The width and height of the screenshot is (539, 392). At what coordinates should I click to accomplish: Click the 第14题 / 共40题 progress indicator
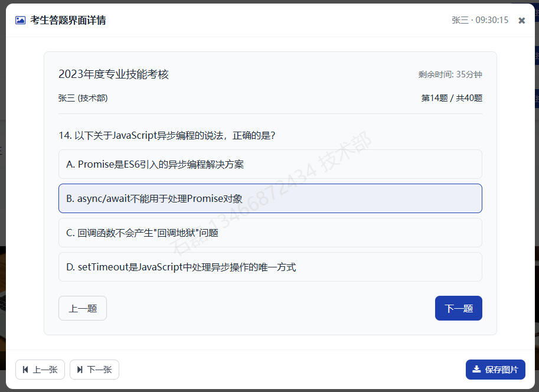(451, 98)
